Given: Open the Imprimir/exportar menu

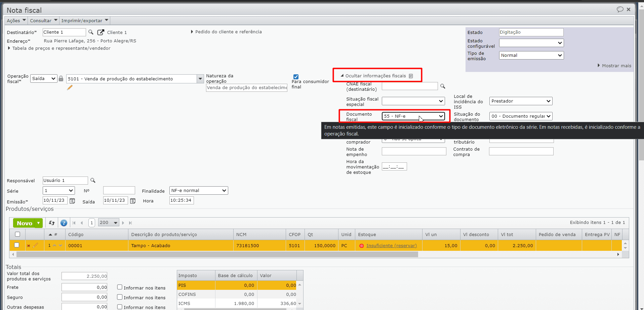Looking at the screenshot, I should click(85, 21).
